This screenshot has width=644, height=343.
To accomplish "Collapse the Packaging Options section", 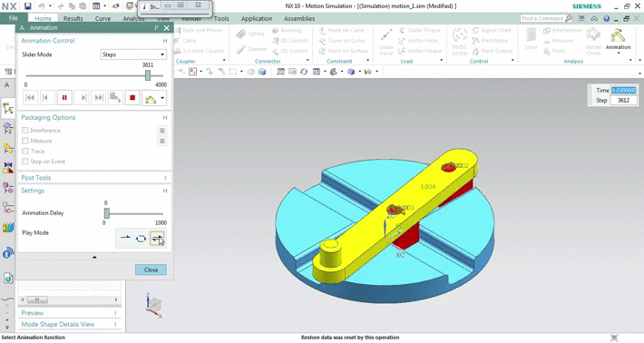I will coord(165,117).
